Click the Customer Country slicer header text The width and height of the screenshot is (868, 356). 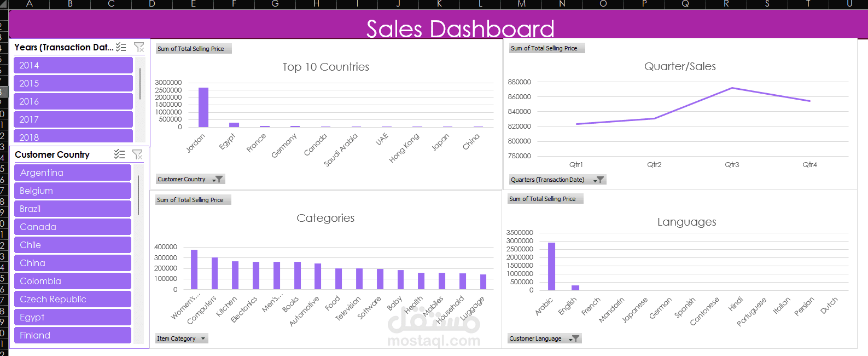click(52, 154)
